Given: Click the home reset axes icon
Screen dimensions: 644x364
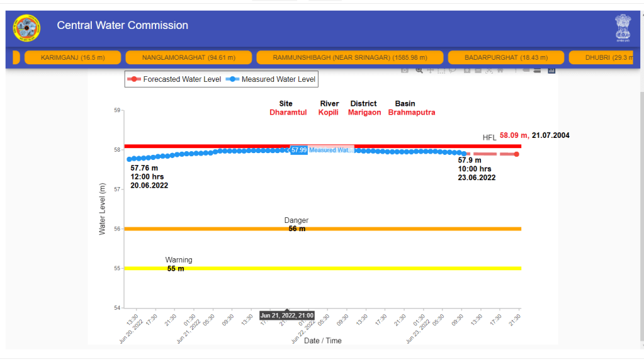Looking at the screenshot, I should (500, 70).
